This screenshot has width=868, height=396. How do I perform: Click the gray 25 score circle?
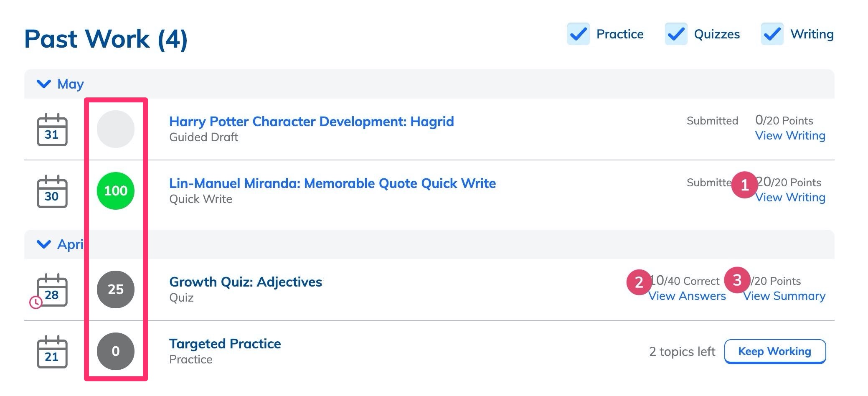(116, 289)
